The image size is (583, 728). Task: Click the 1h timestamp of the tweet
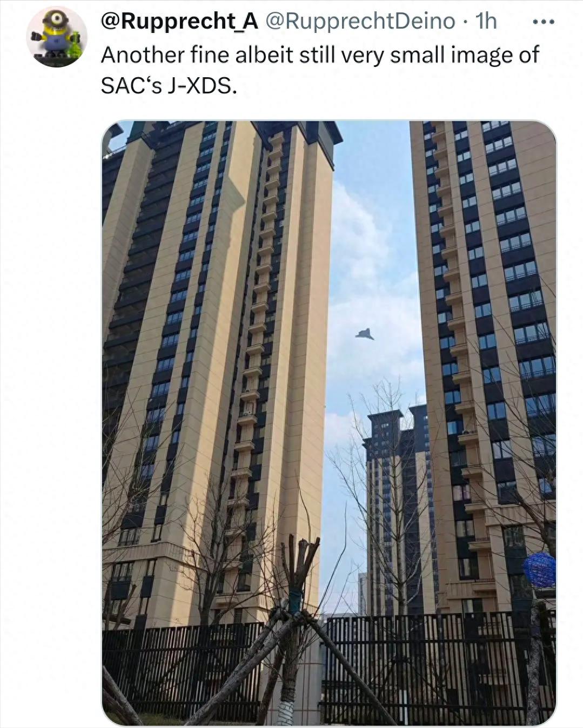(x=486, y=21)
